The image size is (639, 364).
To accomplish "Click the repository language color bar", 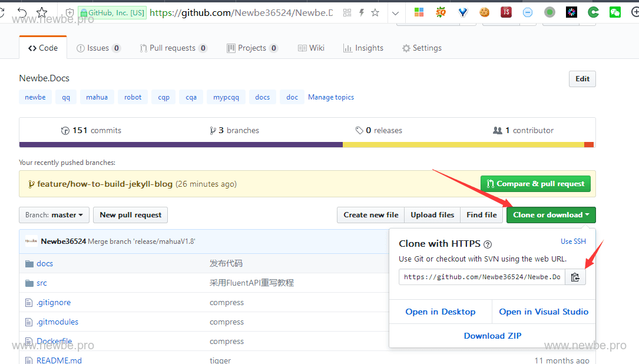I will pos(307,144).
